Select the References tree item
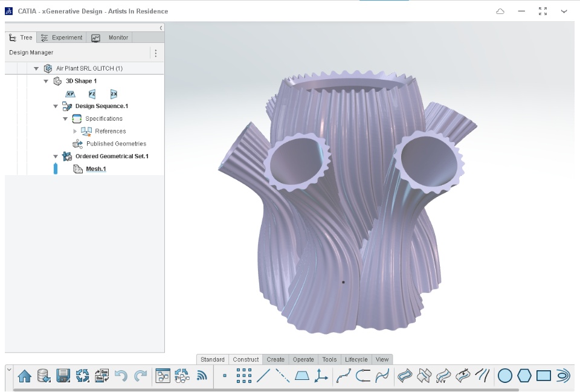The image size is (580, 392). click(x=110, y=131)
